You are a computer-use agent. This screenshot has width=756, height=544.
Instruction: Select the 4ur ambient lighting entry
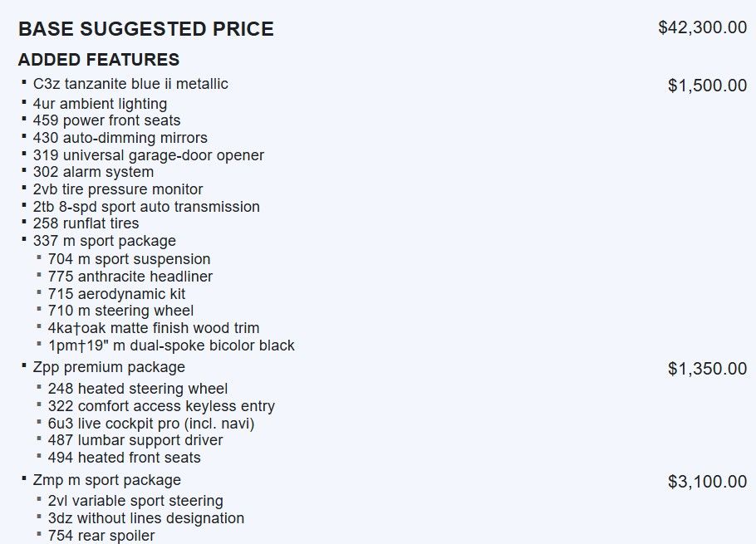pyautogui.click(x=100, y=104)
